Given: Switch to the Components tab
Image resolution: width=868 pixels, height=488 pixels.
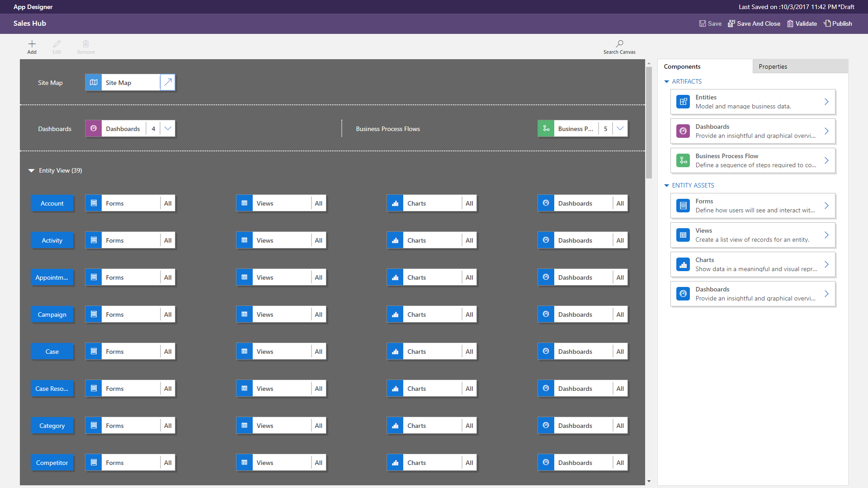Looking at the screenshot, I should tap(682, 66).
